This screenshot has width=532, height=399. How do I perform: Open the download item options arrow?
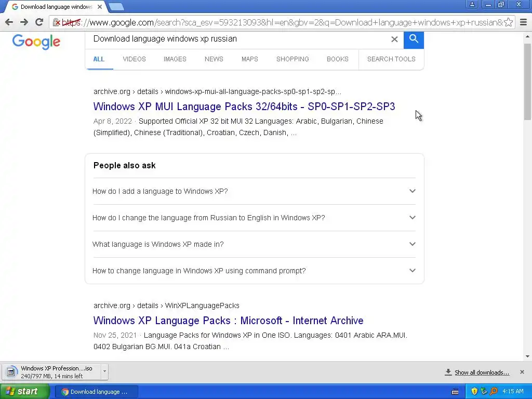tap(104, 371)
